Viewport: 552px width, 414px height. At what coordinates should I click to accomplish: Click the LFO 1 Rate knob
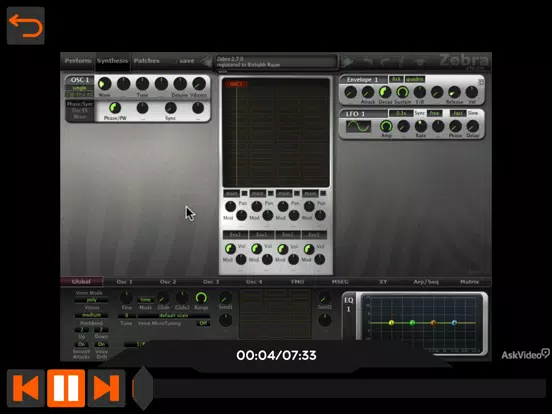click(421, 126)
